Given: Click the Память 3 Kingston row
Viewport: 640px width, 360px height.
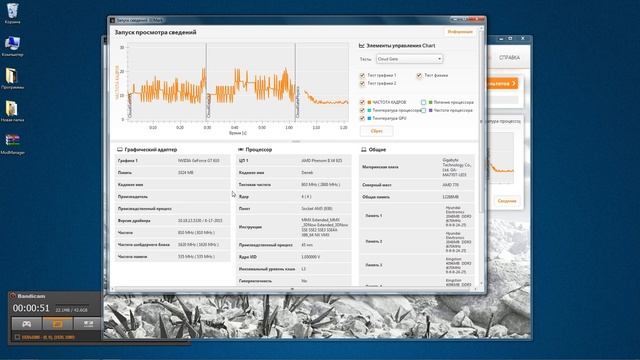Looking at the screenshot, I should point(417,265).
